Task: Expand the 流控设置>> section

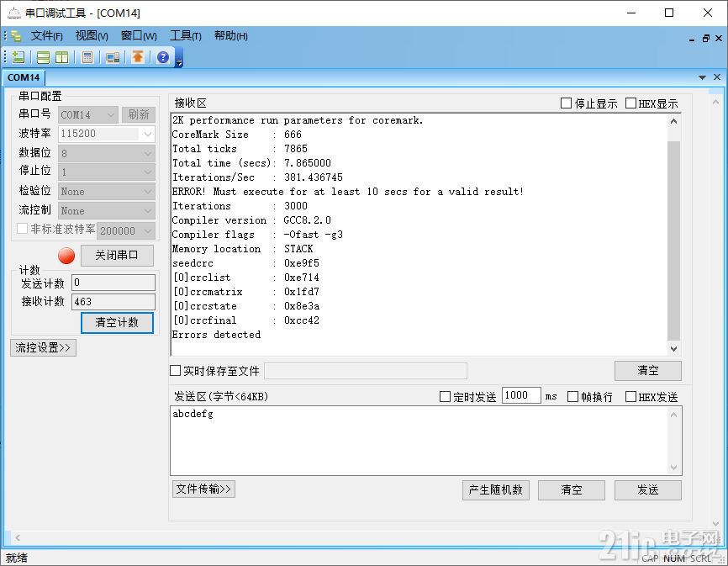Action: [43, 348]
